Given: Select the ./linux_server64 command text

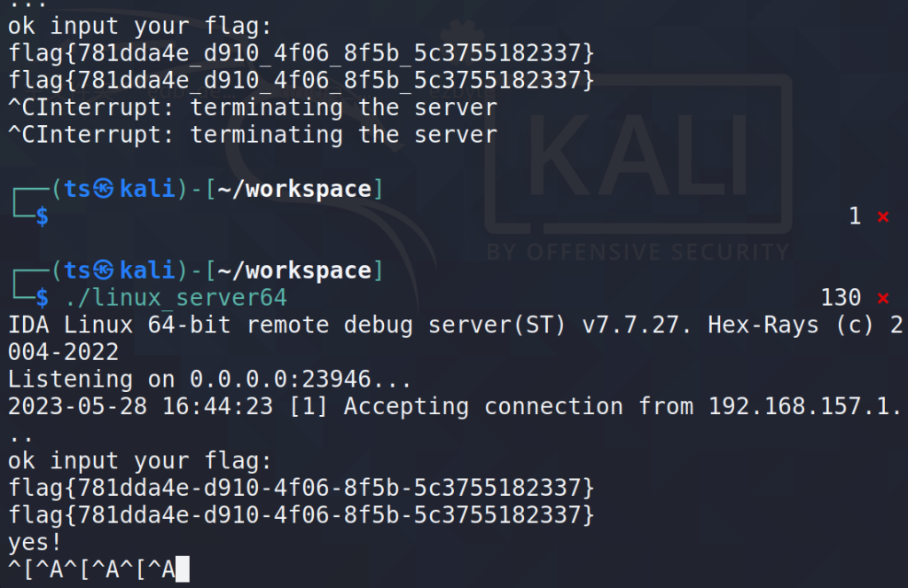Looking at the screenshot, I should coord(176,298).
